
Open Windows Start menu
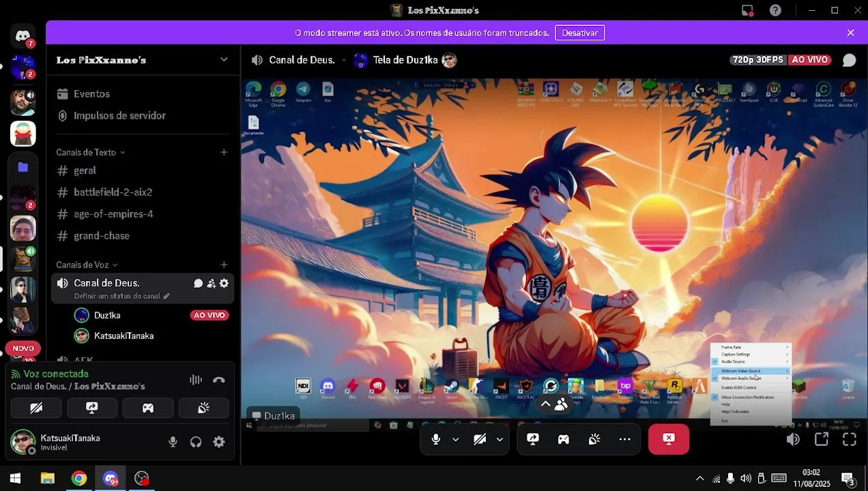click(15, 478)
